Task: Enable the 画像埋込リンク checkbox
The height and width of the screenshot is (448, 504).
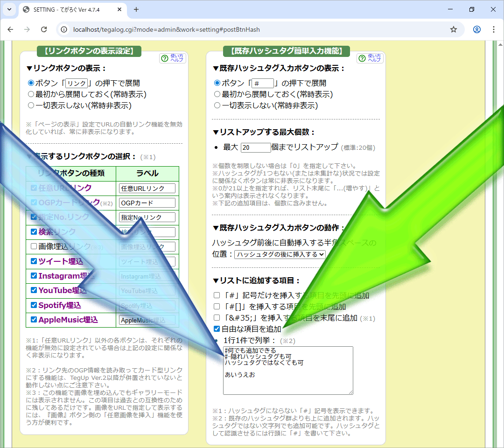Action: [x=34, y=246]
